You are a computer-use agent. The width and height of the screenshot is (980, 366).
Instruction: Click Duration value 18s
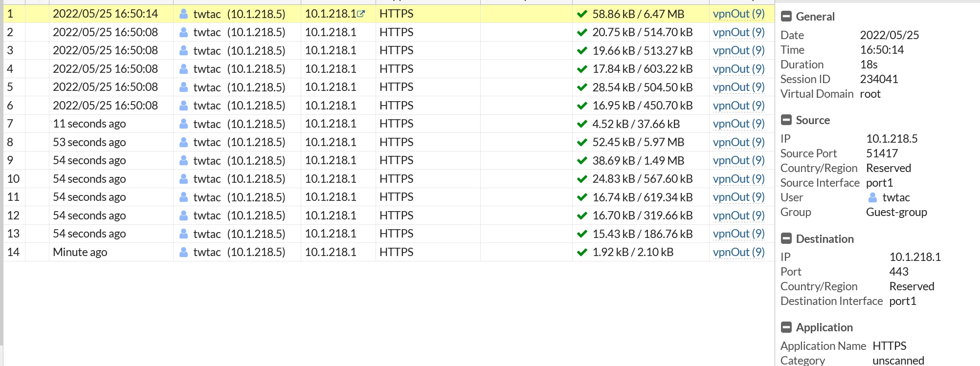[869, 65]
